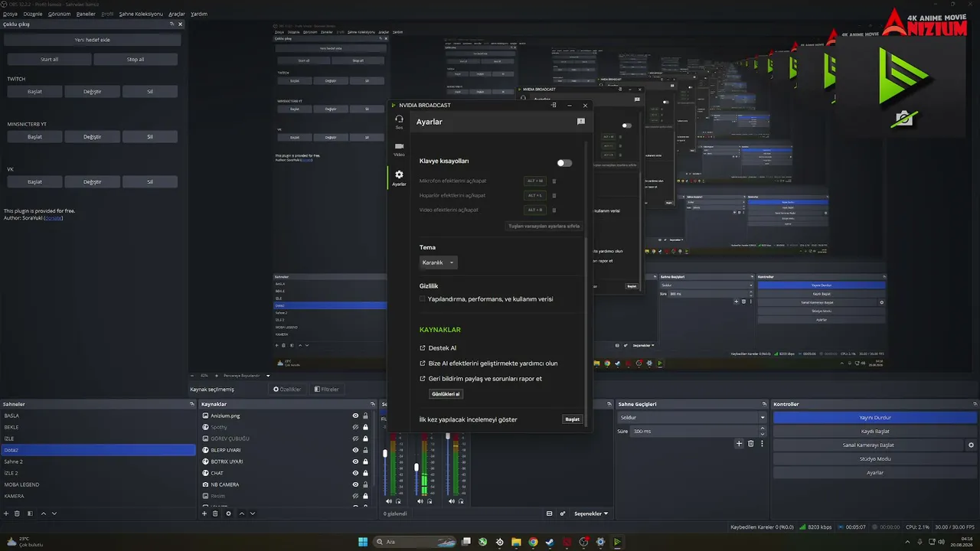Move the selected scene up
This screenshot has height=551, width=980.
43,514
